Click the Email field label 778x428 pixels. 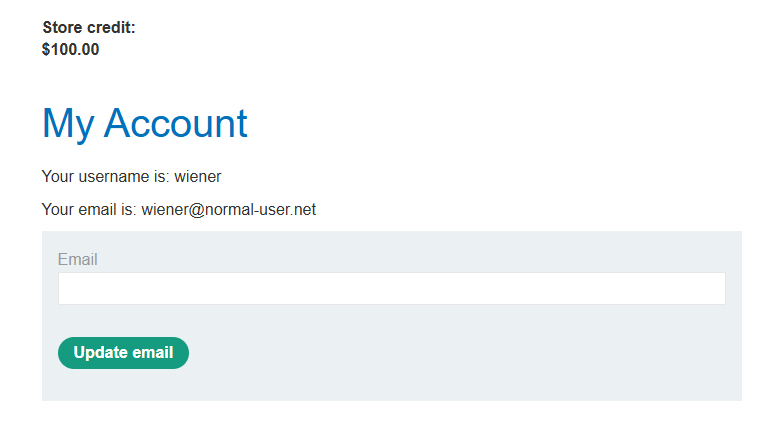point(77,260)
